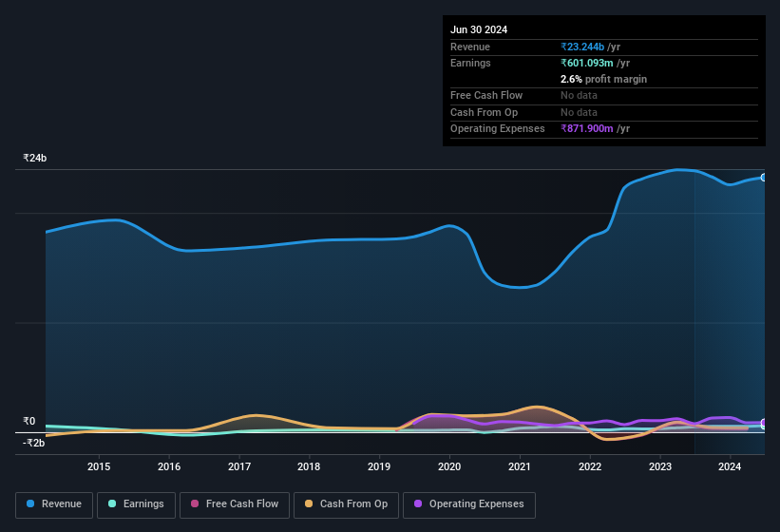Screen dimensions: 780x532
Task: Click the Earnings tooltip row label
Action: coord(470,63)
